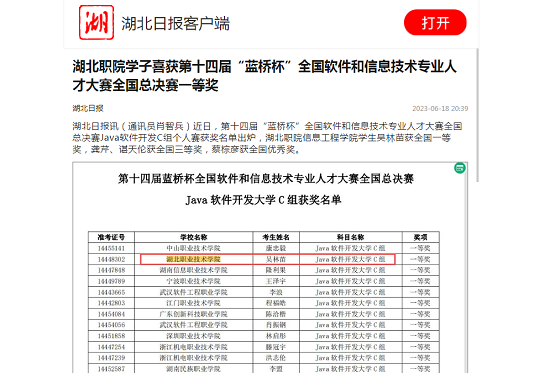The image size is (550, 373).
Task: Tap the red 打开 button
Action: pos(435,22)
